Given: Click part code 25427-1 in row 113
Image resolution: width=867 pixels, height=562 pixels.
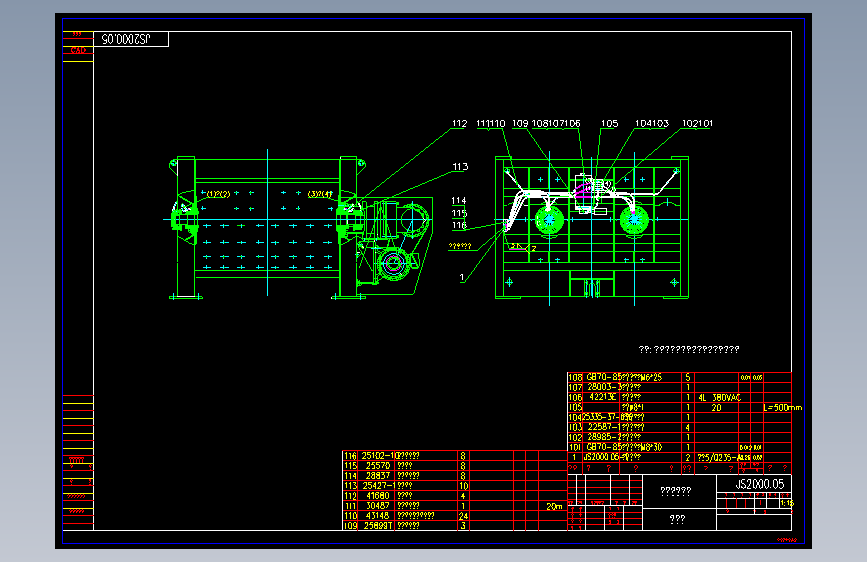Looking at the screenshot, I should [x=379, y=486].
